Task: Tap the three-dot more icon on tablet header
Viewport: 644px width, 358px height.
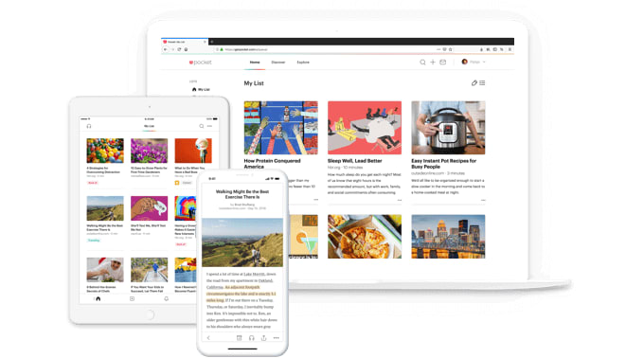Action: coord(209,126)
